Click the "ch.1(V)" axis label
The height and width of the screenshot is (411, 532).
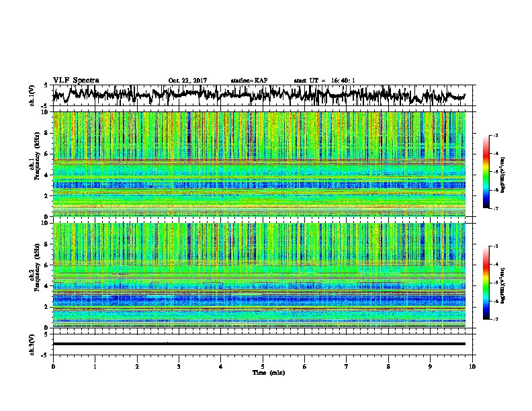32,95
